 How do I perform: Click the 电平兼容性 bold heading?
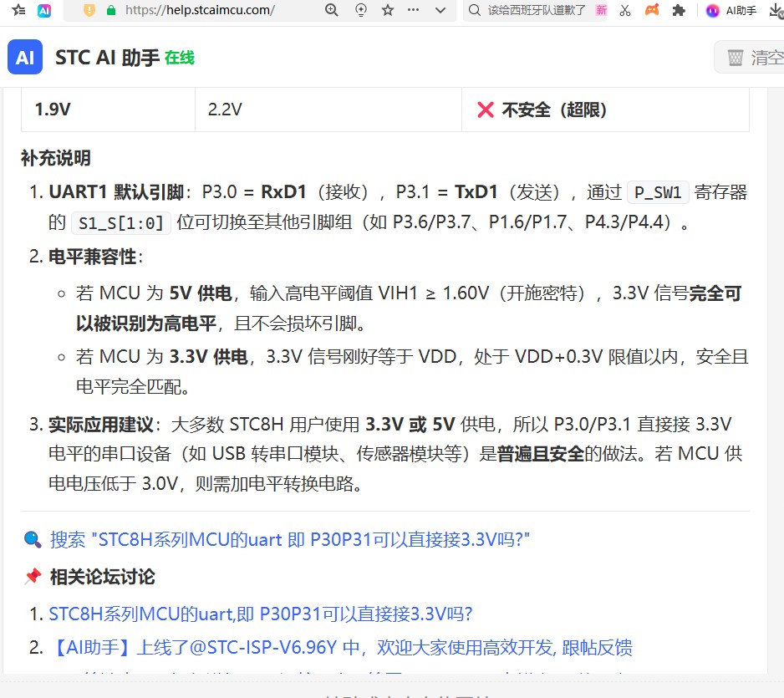(93, 257)
